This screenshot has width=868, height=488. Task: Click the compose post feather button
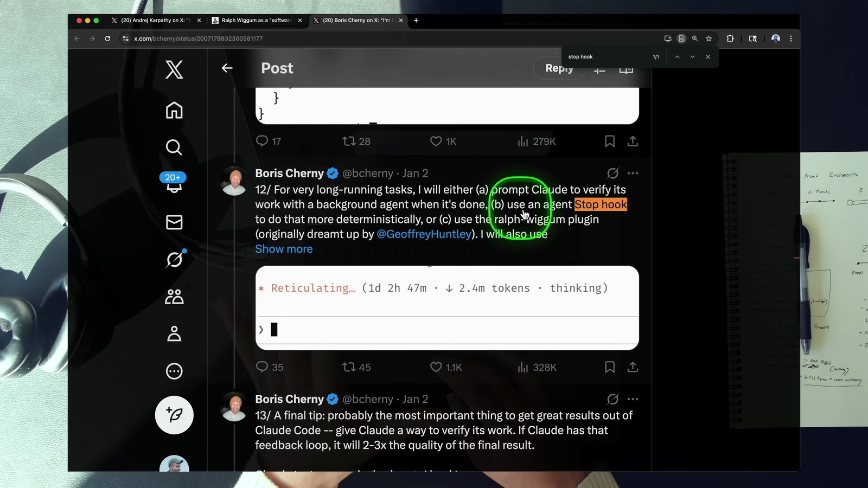[174, 415]
